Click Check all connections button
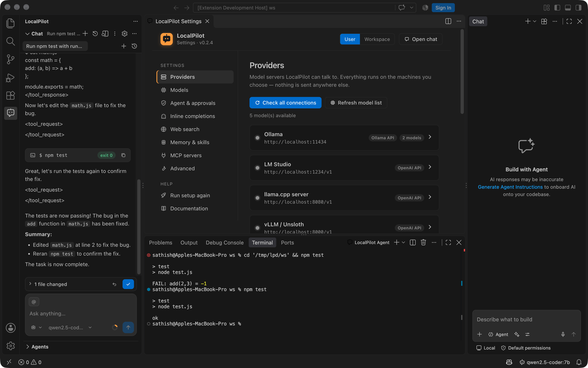The height and width of the screenshot is (368, 588). coord(286,103)
